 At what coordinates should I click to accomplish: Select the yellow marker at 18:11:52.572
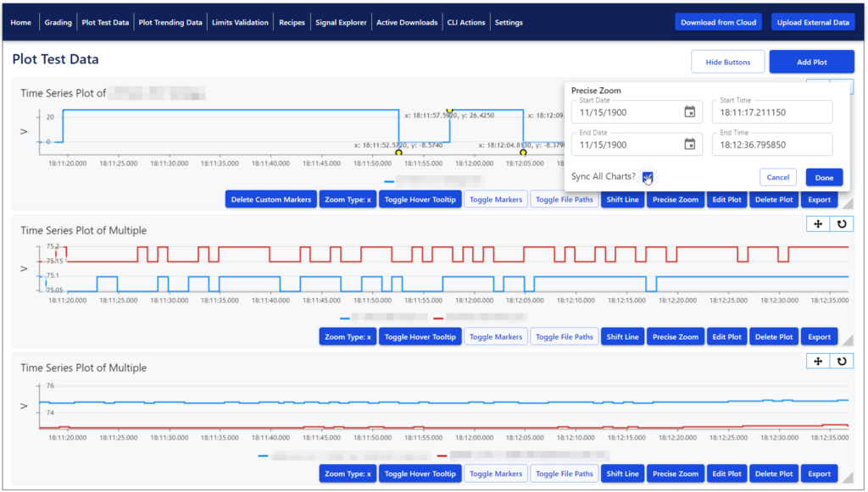point(398,152)
